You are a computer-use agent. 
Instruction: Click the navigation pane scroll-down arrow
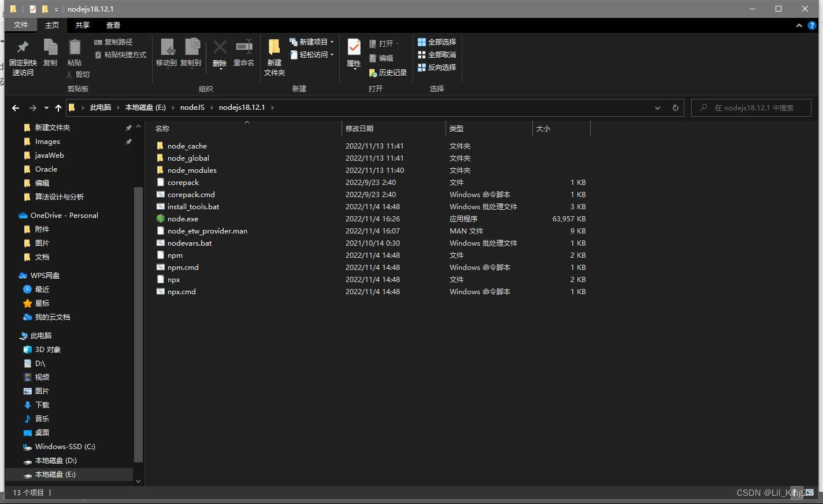coord(138,481)
